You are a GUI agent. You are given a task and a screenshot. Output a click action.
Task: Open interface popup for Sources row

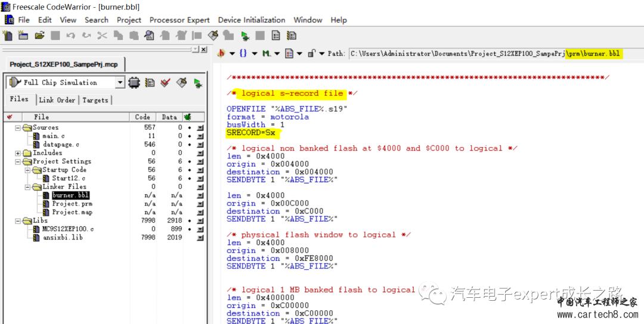pyautogui.click(x=200, y=127)
